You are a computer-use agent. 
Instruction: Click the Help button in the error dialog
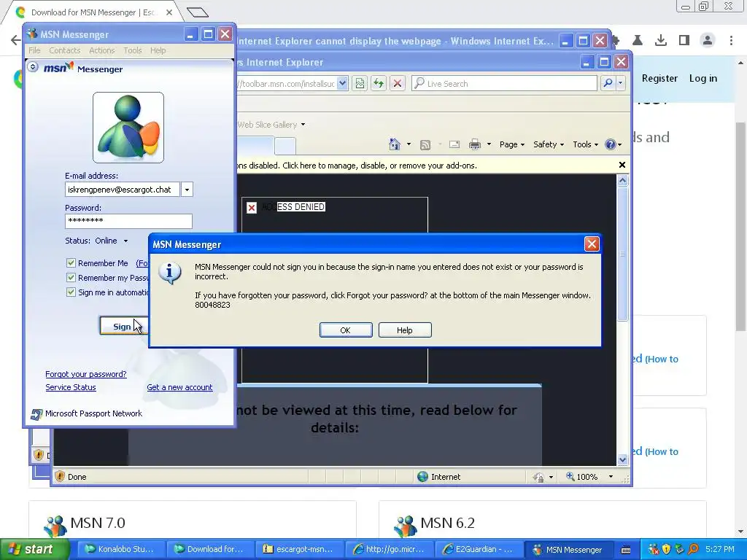[405, 330]
